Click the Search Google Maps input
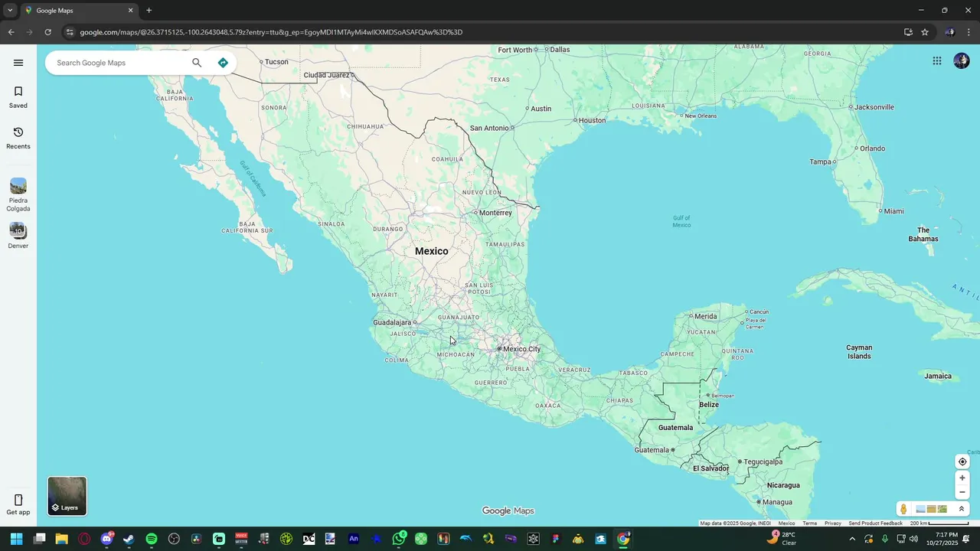This screenshot has height=551, width=980. click(119, 63)
